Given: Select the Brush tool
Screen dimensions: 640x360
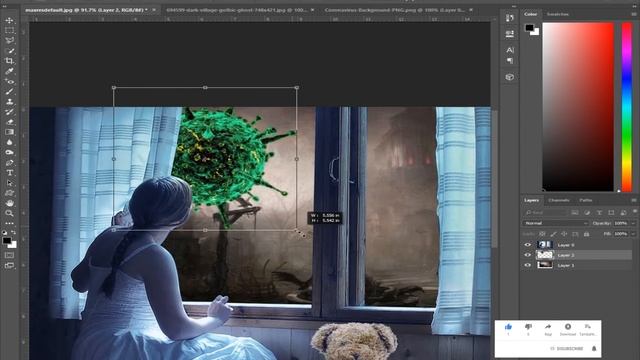Looking at the screenshot, I should (x=9, y=91).
